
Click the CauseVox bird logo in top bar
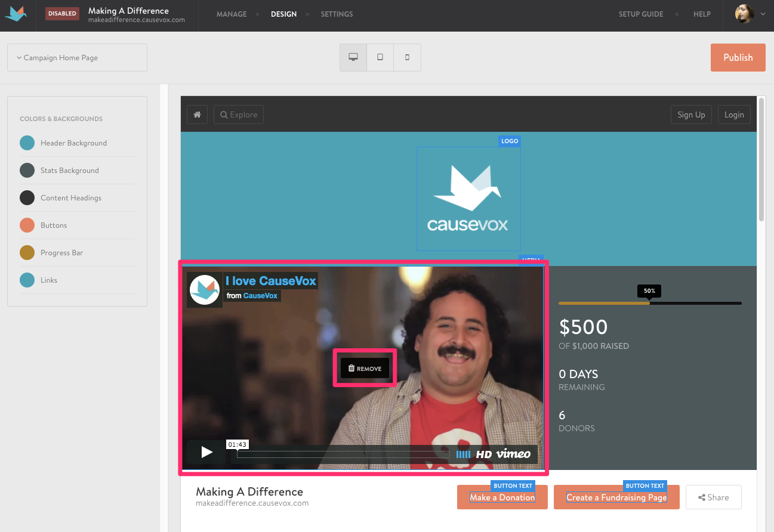pyautogui.click(x=16, y=14)
